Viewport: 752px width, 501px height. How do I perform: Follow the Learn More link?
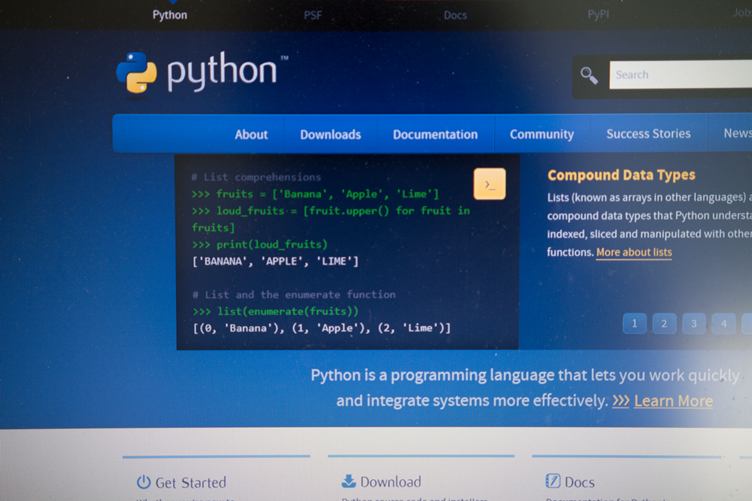pyautogui.click(x=673, y=401)
